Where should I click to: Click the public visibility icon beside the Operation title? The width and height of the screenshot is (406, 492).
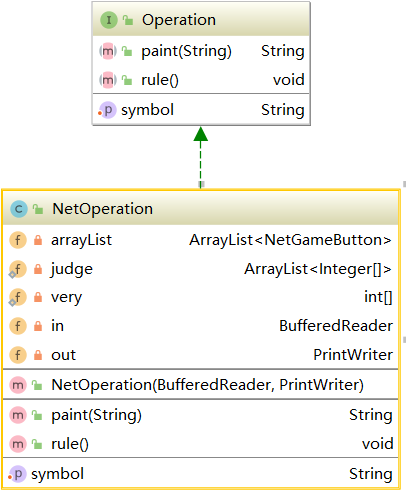click(128, 20)
